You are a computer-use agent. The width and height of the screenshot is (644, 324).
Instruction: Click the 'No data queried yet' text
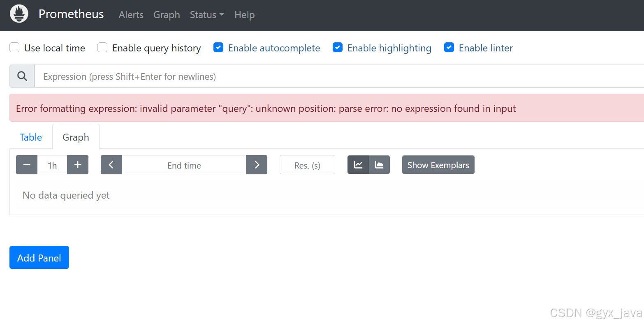[x=66, y=195]
